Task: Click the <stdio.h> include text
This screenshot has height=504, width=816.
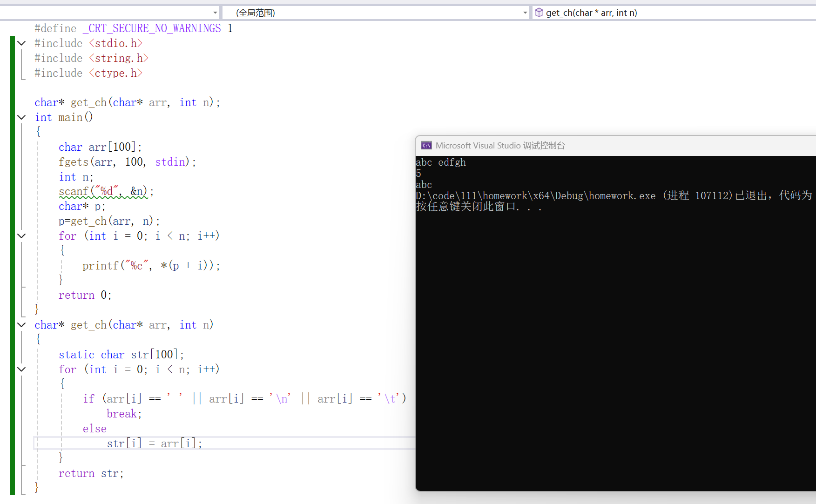Action: [x=115, y=43]
